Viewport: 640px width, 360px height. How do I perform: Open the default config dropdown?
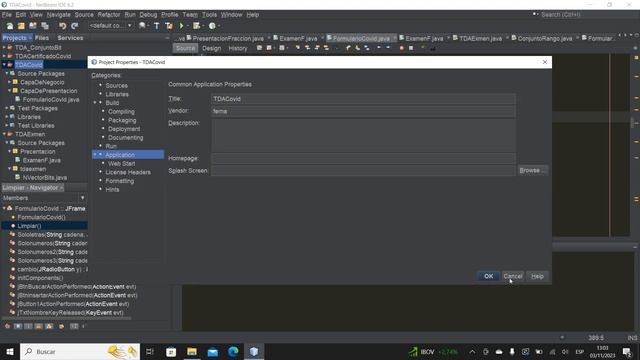111,26
